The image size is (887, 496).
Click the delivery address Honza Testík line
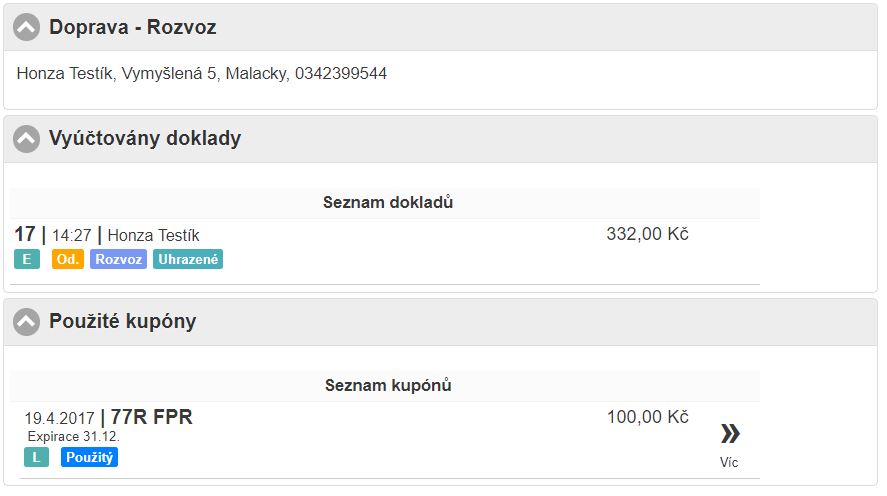202,74
